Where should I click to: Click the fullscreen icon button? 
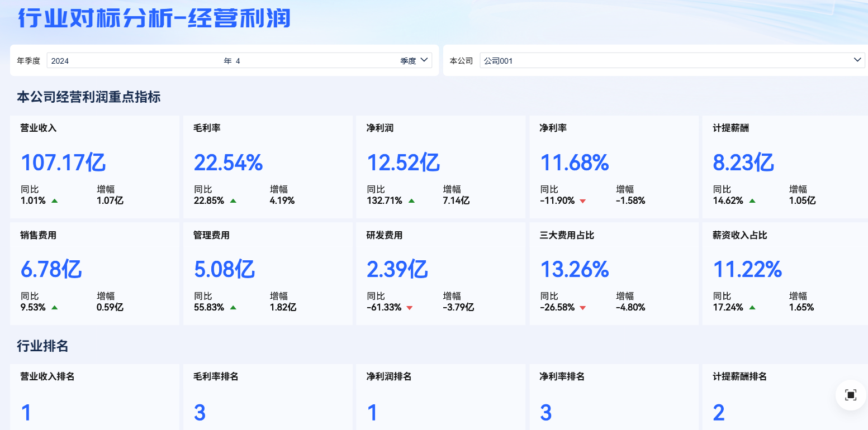click(x=851, y=395)
